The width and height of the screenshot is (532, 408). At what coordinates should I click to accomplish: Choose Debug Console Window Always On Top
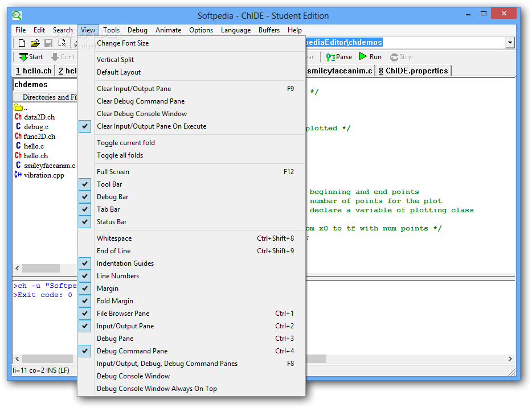tap(191, 389)
